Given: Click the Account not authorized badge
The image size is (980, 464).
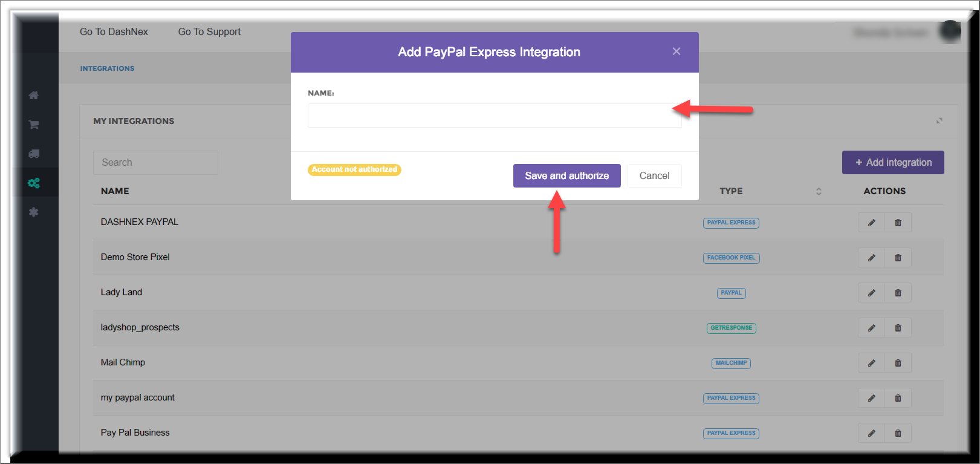Looking at the screenshot, I should click(354, 169).
